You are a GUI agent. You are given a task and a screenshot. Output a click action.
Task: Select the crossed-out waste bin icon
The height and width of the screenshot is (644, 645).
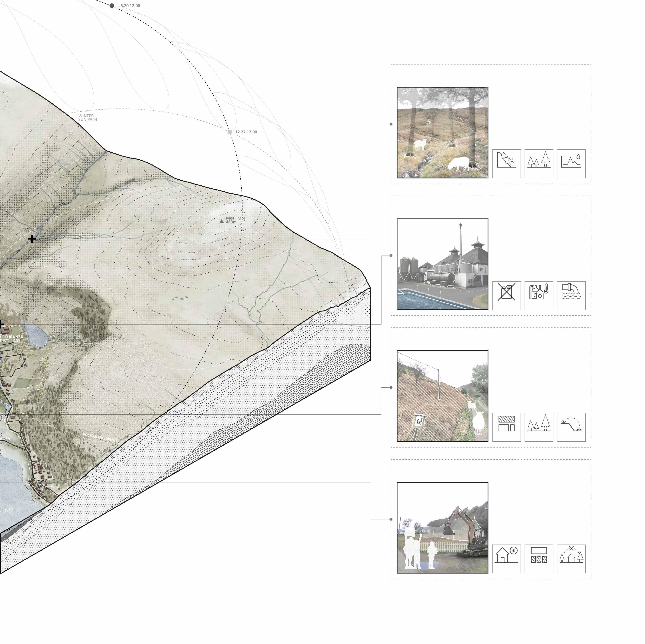506,295
